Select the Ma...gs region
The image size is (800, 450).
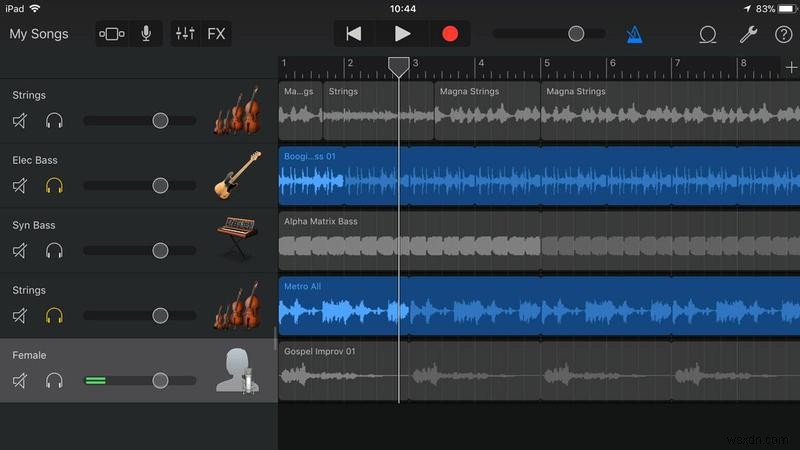[301, 111]
